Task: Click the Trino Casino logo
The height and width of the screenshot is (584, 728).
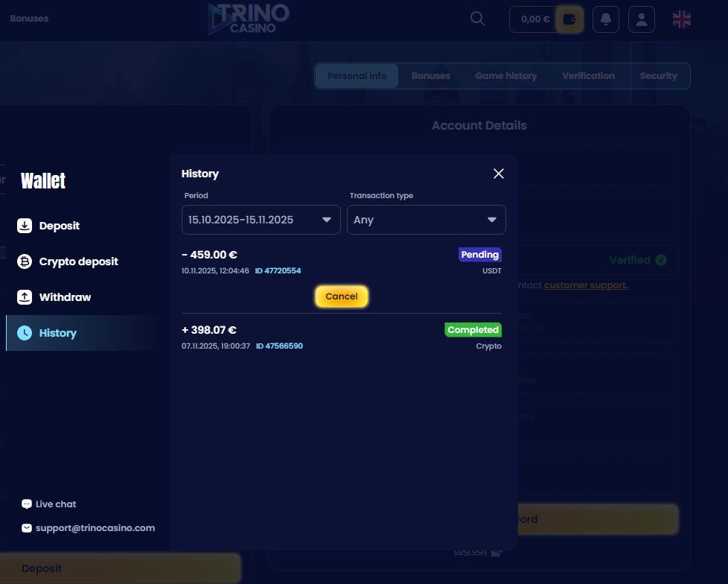Action: click(249, 19)
